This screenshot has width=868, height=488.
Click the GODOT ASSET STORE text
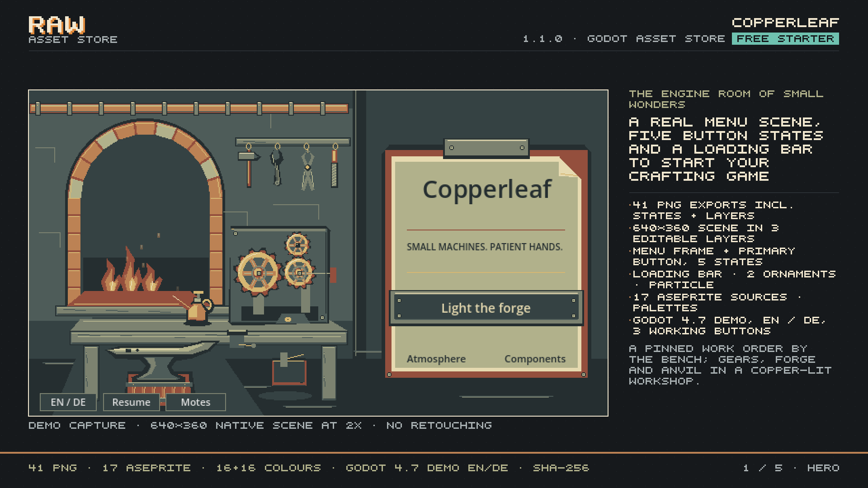click(x=656, y=39)
